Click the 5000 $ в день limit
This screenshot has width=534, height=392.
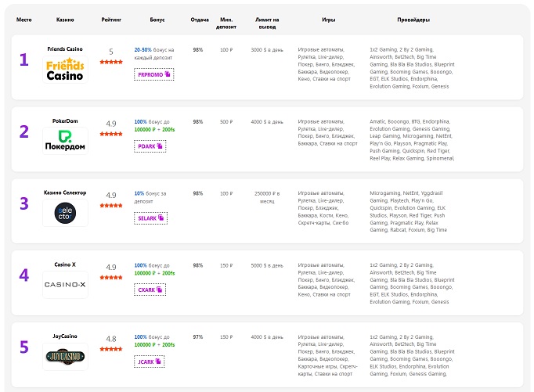pyautogui.click(x=267, y=265)
